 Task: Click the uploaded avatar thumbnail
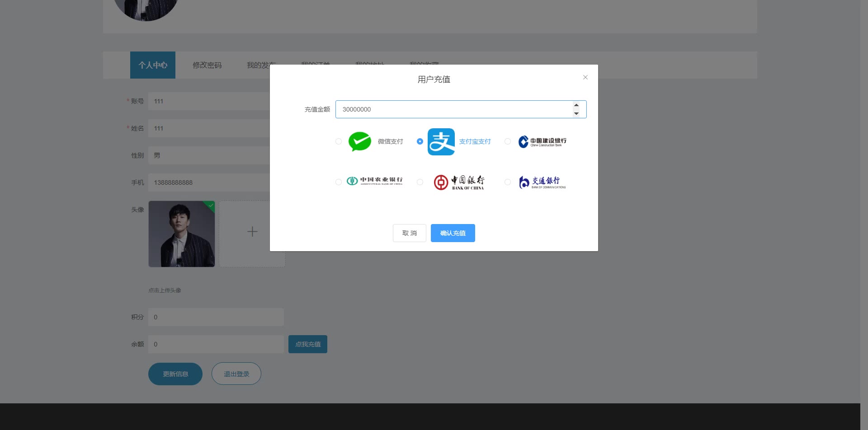[182, 234]
